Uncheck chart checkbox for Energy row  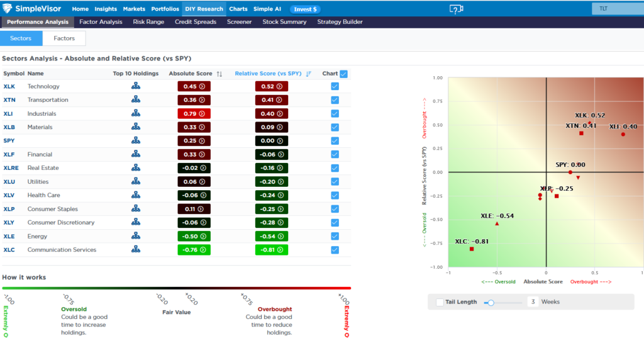pos(335,236)
